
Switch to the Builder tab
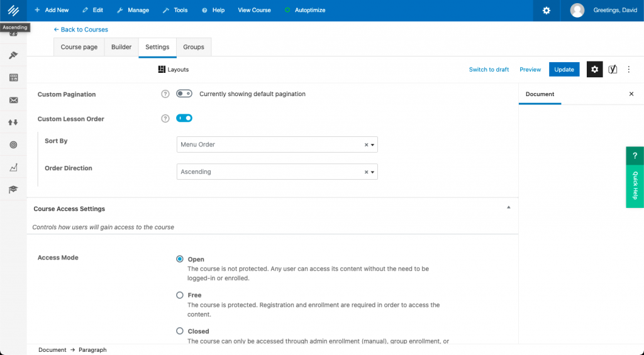121,47
